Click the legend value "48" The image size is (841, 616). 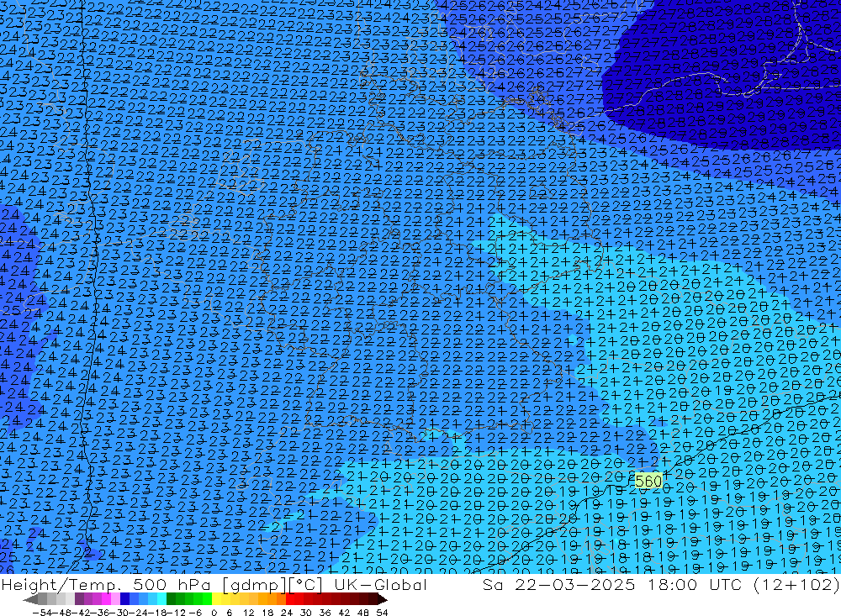[x=363, y=613]
